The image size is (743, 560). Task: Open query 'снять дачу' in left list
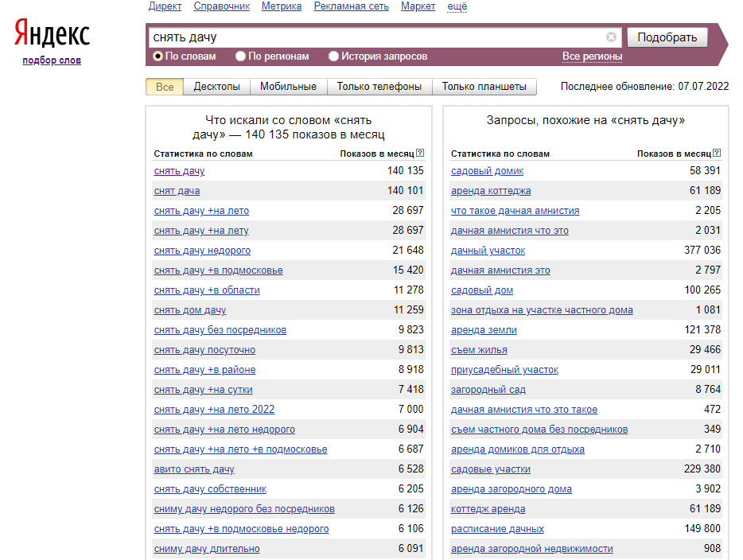[x=179, y=171]
